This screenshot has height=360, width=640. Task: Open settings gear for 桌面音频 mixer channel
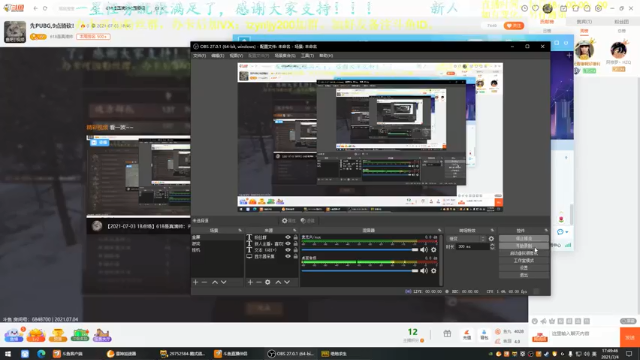(x=433, y=270)
